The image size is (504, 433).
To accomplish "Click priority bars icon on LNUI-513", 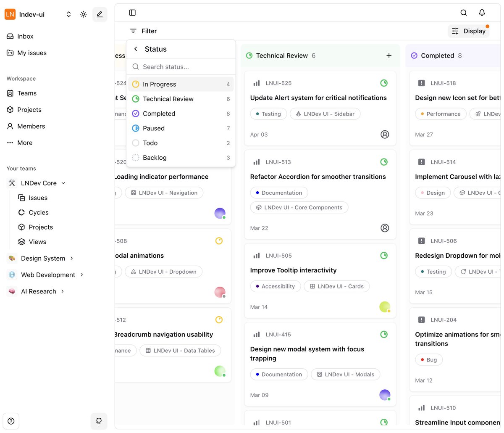I will (257, 162).
